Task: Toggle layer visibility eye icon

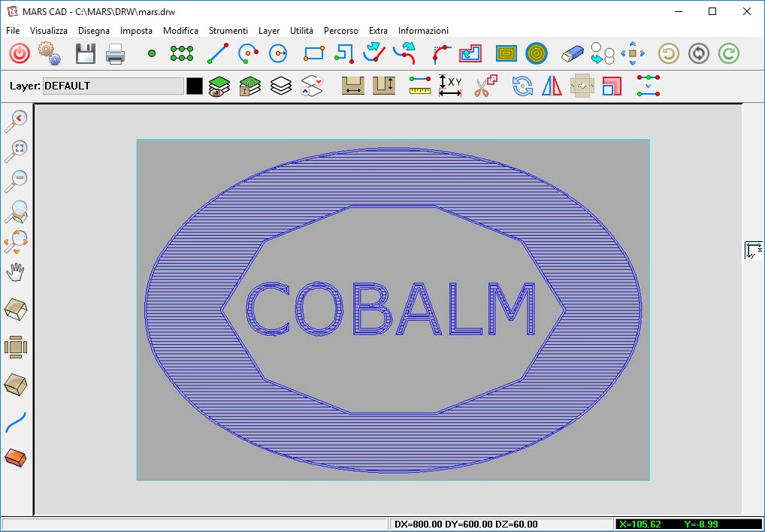Action: pos(219,86)
